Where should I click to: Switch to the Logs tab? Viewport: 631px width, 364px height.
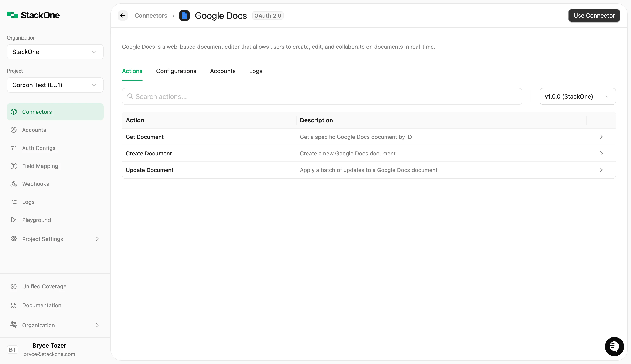point(256,71)
